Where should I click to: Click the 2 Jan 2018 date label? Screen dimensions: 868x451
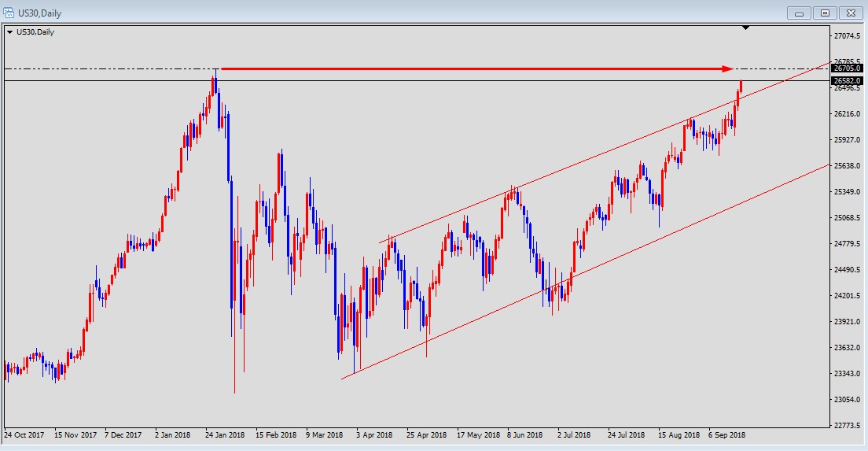(173, 435)
